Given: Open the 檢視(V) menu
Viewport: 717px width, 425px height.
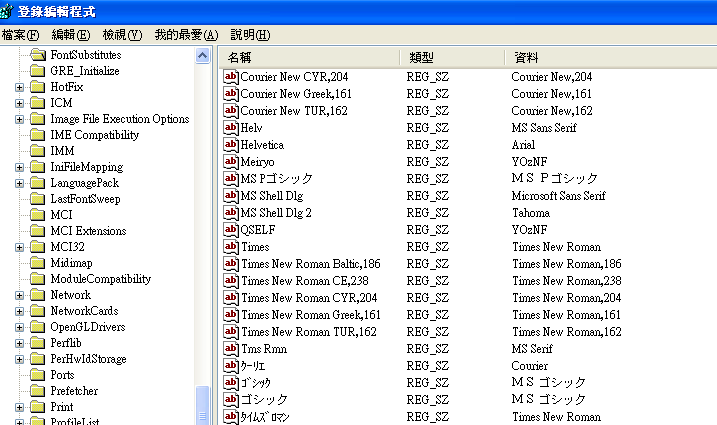Looking at the screenshot, I should pos(122,35).
